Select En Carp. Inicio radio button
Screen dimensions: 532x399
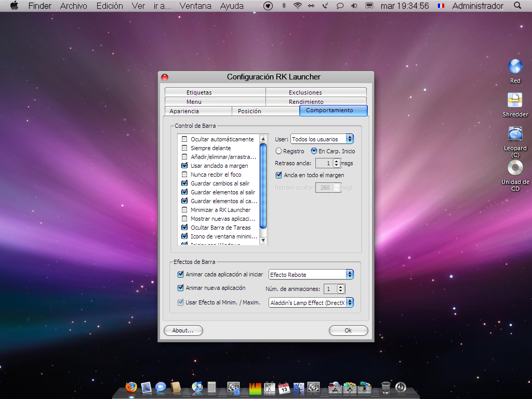(x=314, y=151)
